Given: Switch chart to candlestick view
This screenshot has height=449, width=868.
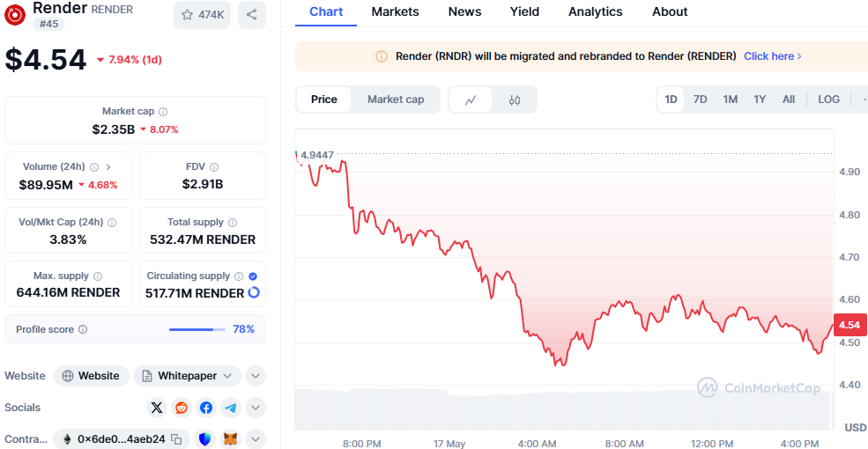Looking at the screenshot, I should (x=515, y=100).
